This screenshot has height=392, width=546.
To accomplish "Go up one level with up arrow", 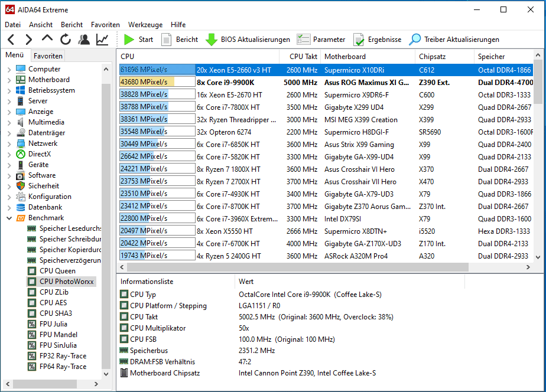I will coord(47,38).
